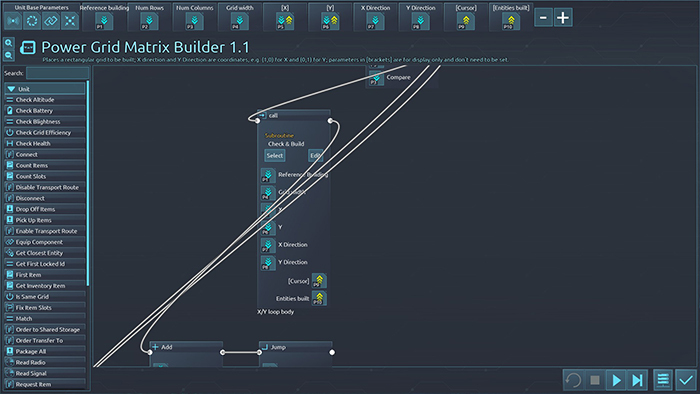Click the P1 Reference building parameter icon

(104, 21)
